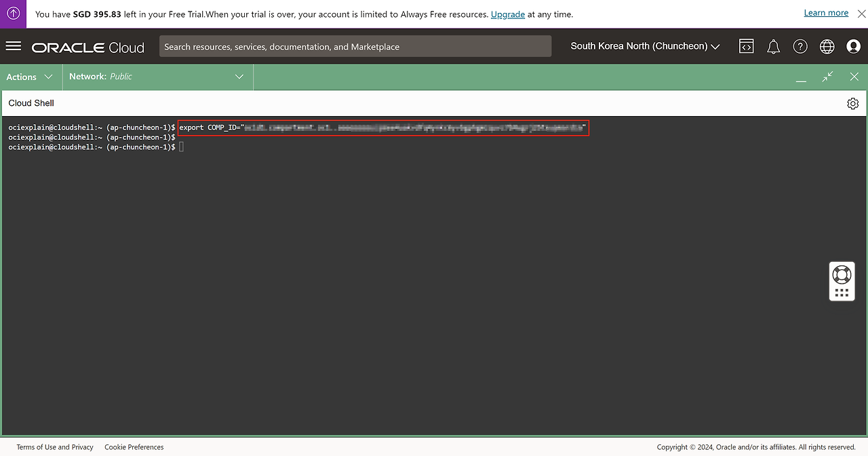Focus the resources search box
Screen dimensions: 868x456
355,46
